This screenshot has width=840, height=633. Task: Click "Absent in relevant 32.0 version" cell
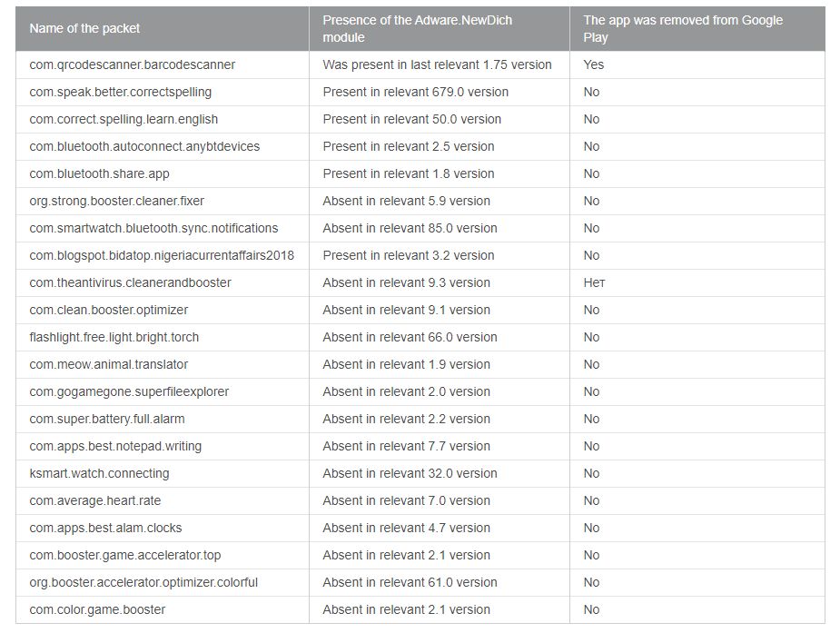[x=410, y=473]
